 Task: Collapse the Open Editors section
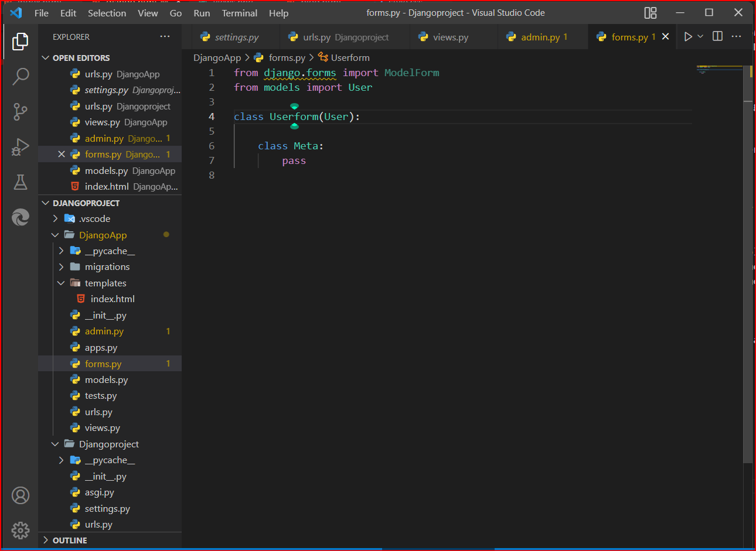(x=110, y=58)
